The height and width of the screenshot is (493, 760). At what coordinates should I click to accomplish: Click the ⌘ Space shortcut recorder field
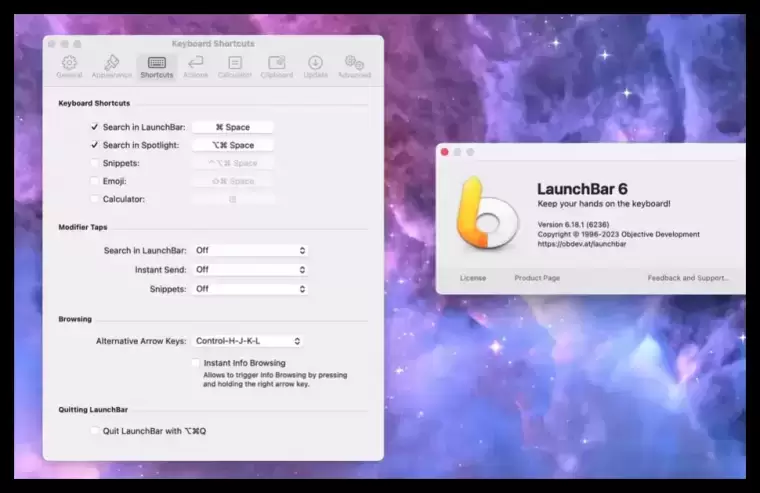(x=233, y=127)
